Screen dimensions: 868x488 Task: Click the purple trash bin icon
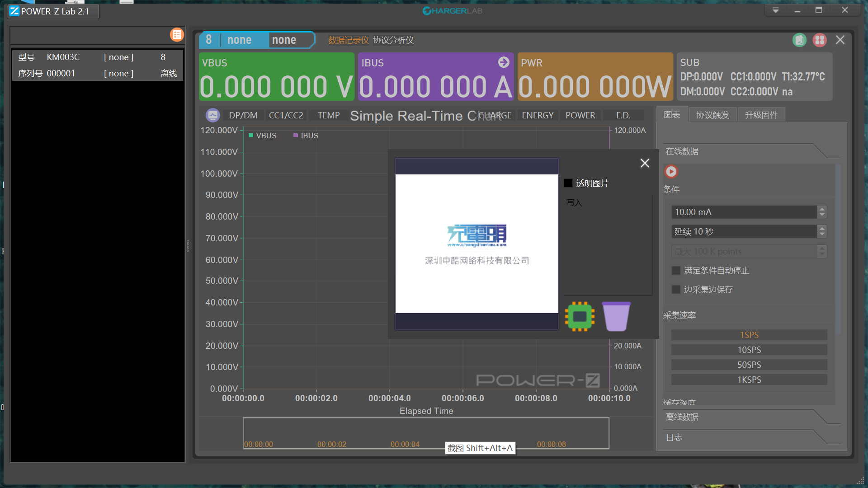point(616,316)
